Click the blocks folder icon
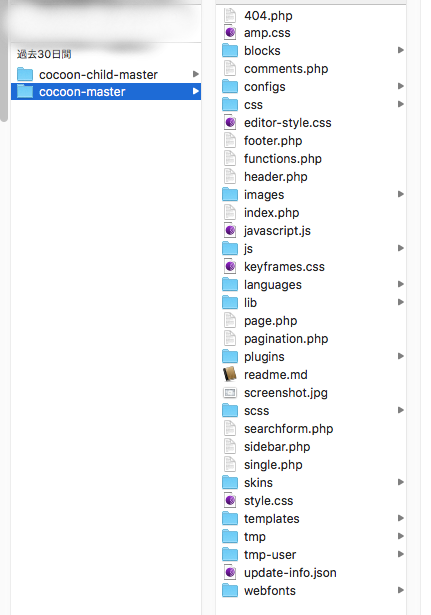 tap(230, 51)
